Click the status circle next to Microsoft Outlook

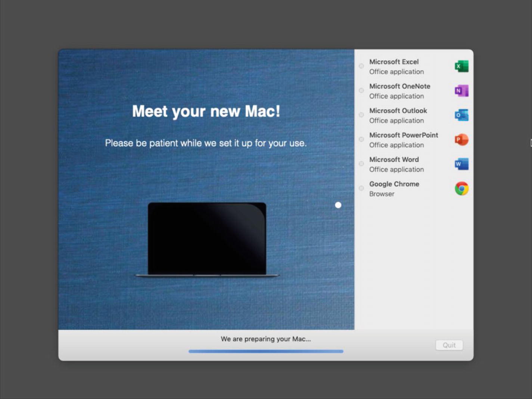(361, 115)
